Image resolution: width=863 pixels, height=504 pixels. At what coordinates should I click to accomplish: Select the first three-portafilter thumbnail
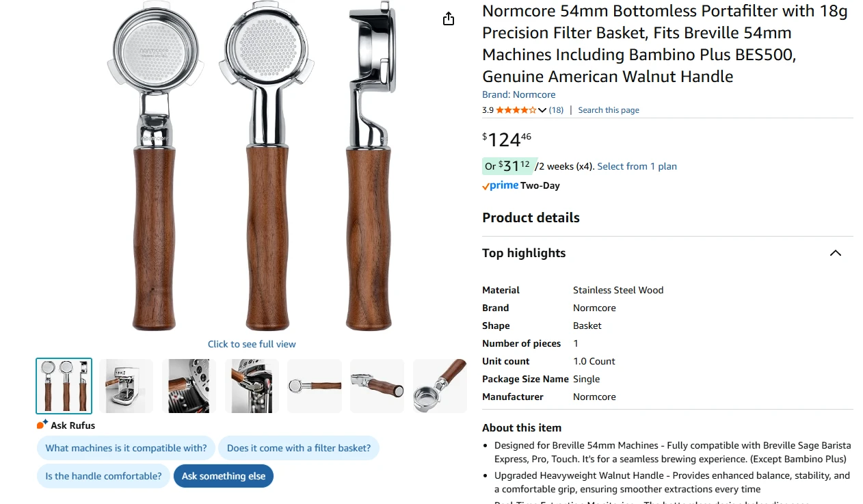64,386
